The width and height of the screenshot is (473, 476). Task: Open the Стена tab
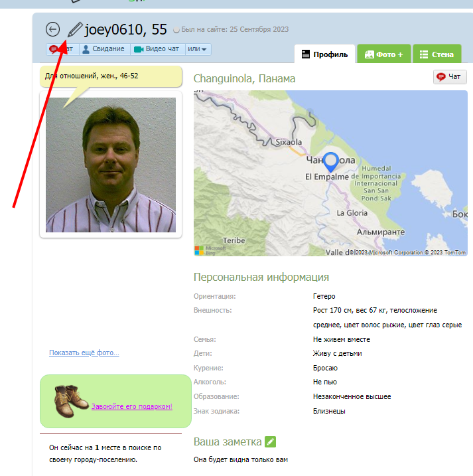(437, 54)
